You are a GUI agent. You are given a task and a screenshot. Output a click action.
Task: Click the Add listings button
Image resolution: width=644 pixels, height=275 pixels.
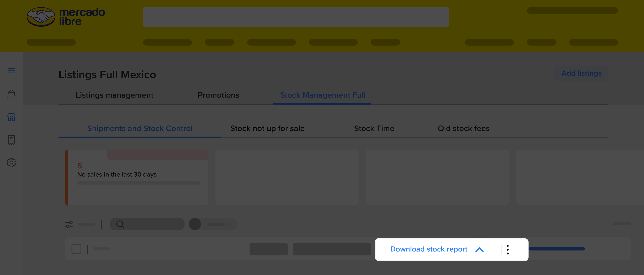tap(581, 73)
